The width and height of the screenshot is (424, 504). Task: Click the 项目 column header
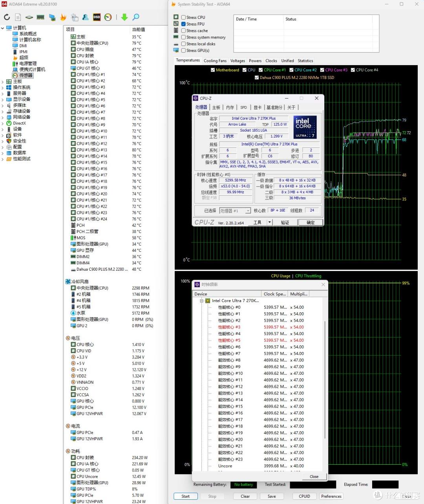coord(97,29)
